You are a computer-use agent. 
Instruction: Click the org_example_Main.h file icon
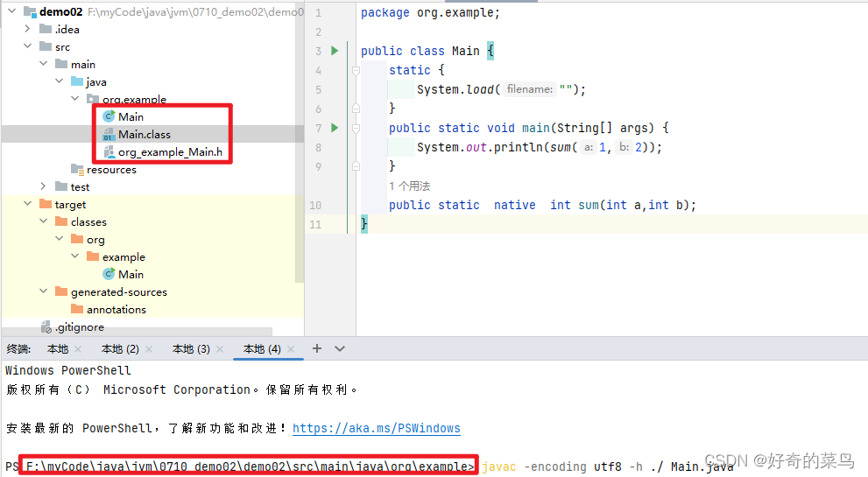tap(109, 152)
